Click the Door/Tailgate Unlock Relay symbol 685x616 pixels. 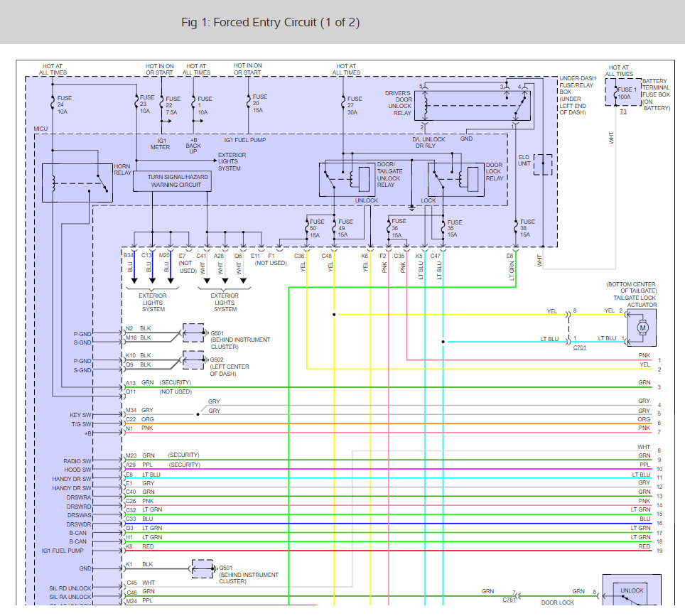pyautogui.click(x=347, y=179)
